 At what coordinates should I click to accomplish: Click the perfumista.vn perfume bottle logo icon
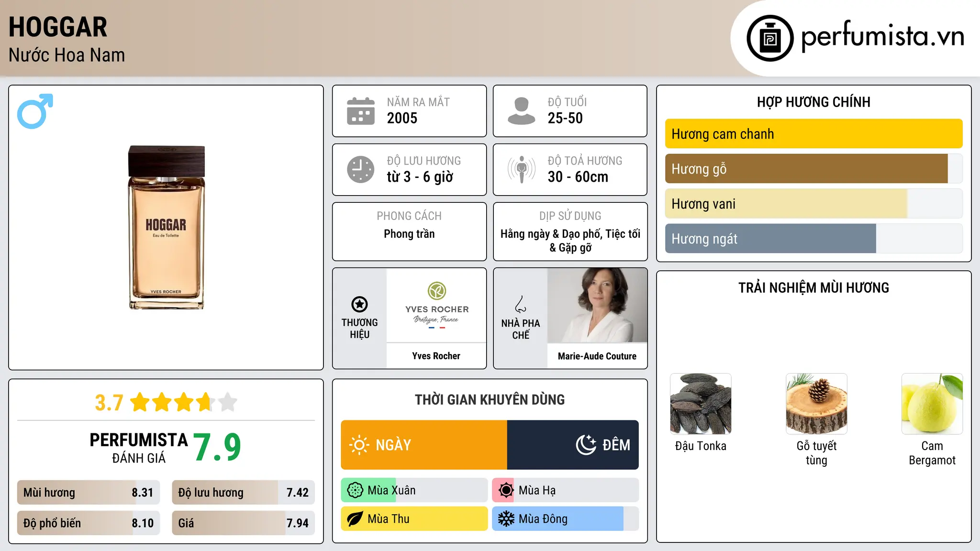point(770,38)
